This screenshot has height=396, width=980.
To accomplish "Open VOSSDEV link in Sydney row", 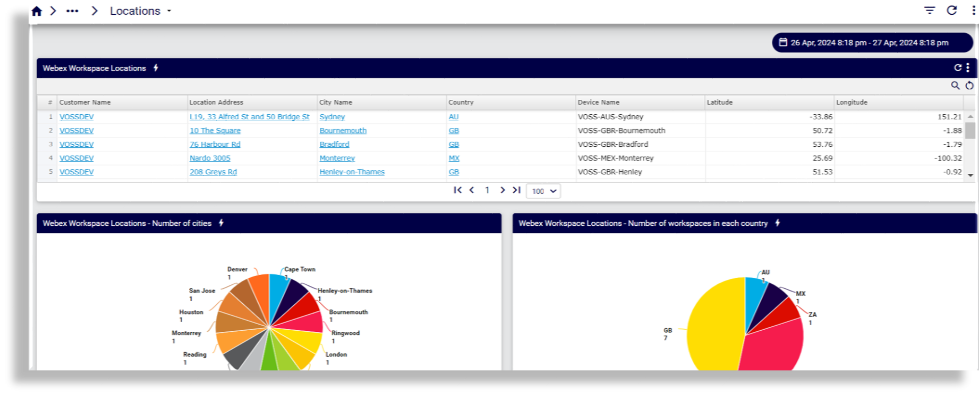I will point(77,117).
